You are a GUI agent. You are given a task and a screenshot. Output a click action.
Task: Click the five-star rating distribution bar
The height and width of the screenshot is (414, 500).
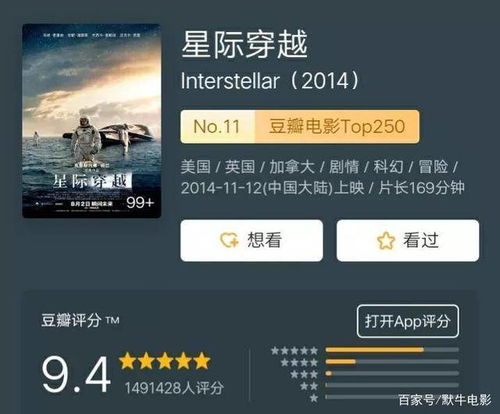392,350
